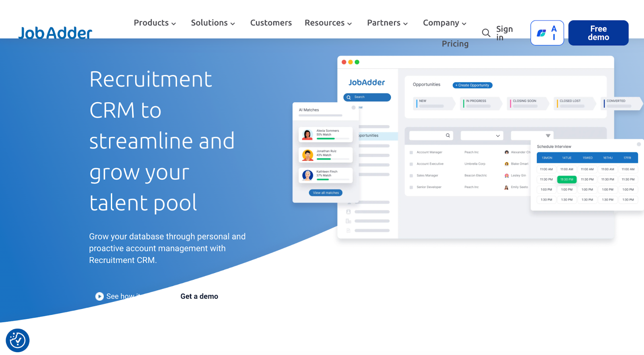This screenshot has height=355, width=644.
Task: Expand the Company menu
Action: pyautogui.click(x=445, y=23)
